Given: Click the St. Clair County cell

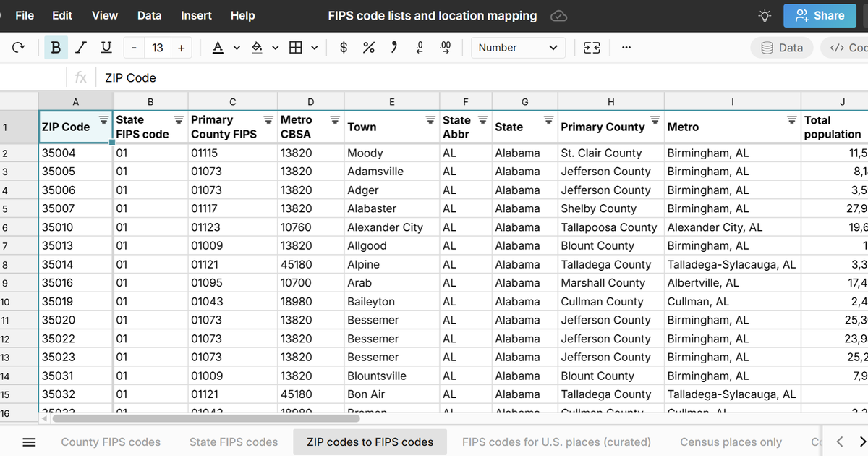Looking at the screenshot, I should 611,153.
